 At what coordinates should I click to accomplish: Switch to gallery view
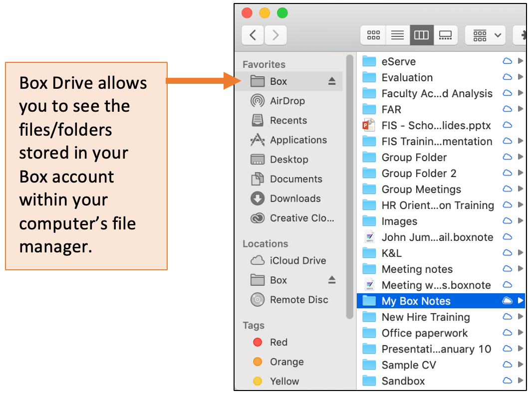click(x=445, y=35)
